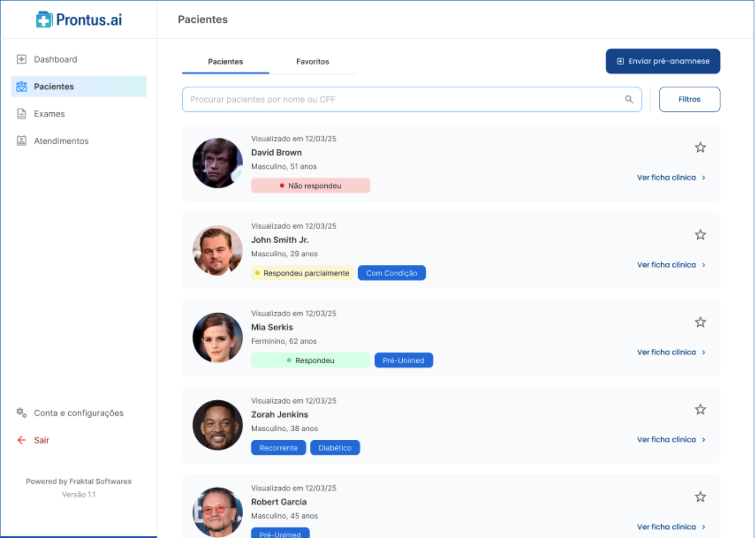The width and height of the screenshot is (756, 538).
Task: Click the settings gears icon
Action: click(22, 412)
